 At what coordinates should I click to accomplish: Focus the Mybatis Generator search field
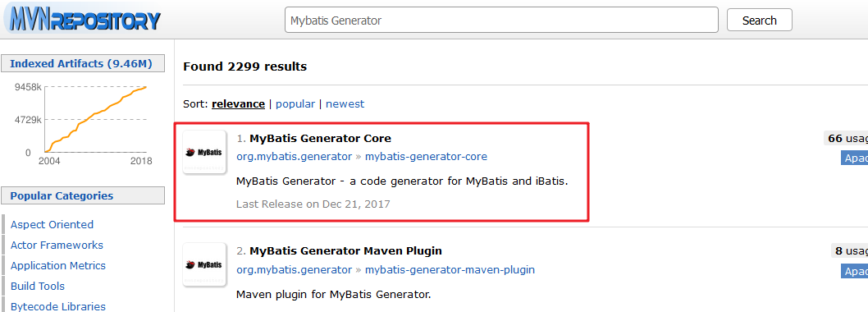pyautogui.click(x=501, y=20)
